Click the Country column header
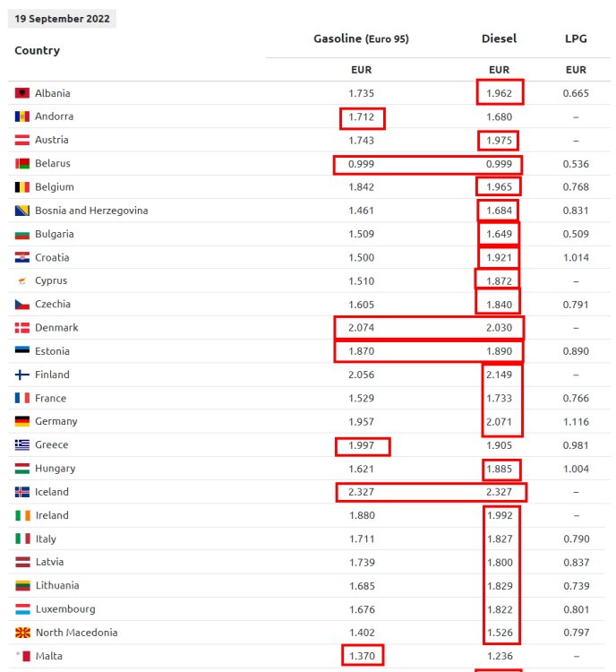616x672 pixels. tap(38, 51)
